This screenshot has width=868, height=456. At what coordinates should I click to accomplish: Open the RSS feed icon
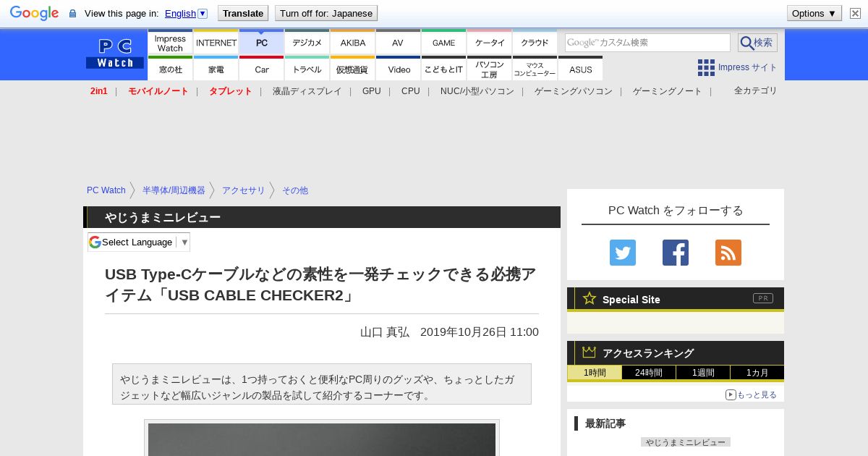728,253
